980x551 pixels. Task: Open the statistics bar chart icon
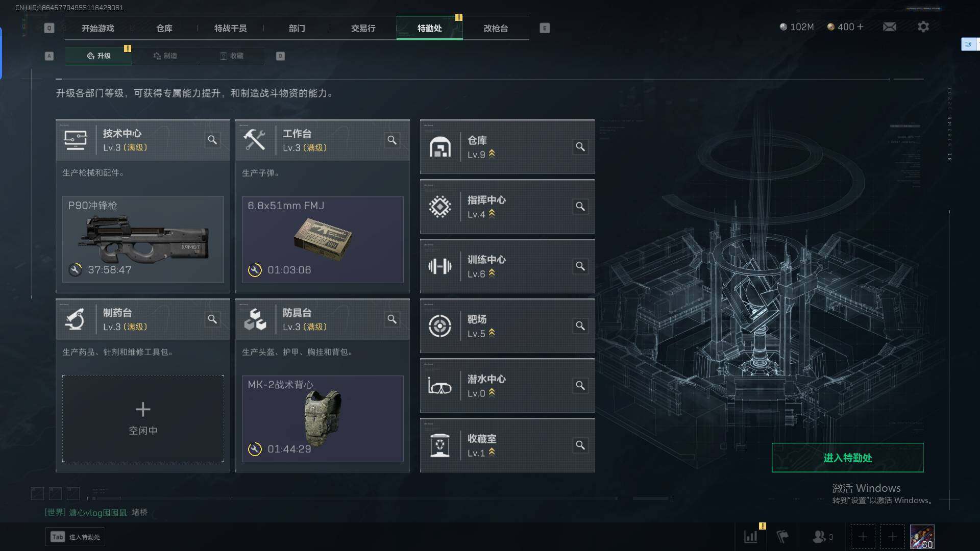[751, 537]
